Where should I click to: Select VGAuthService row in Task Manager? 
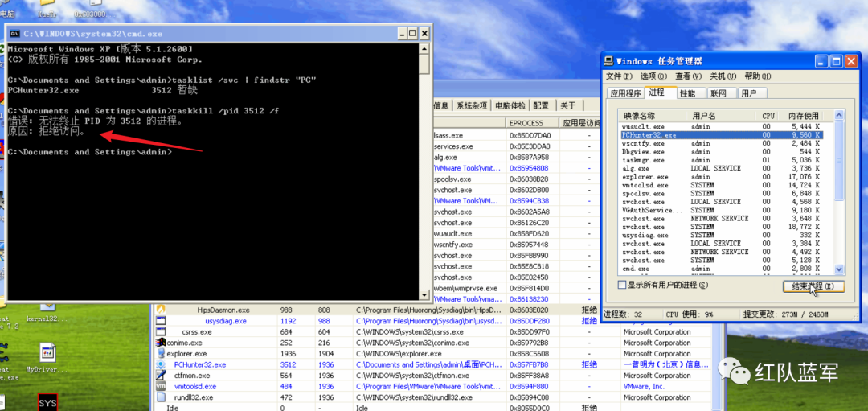[x=722, y=210]
